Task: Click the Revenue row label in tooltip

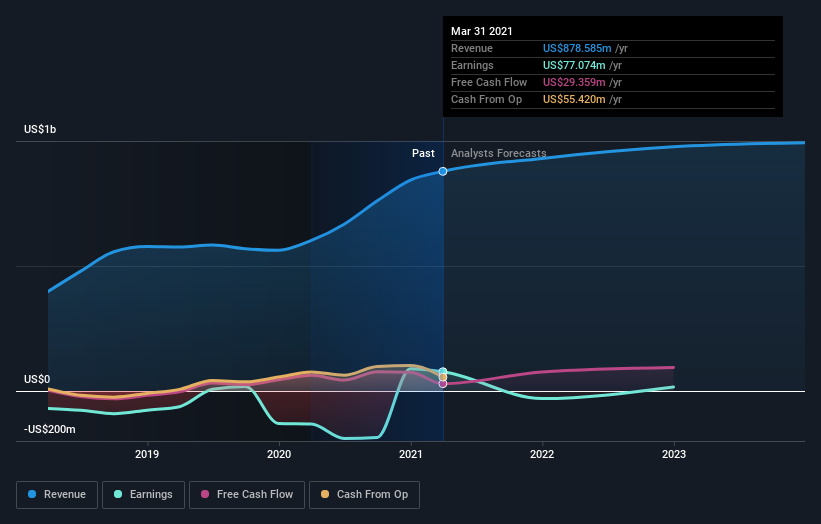Action: coord(472,48)
